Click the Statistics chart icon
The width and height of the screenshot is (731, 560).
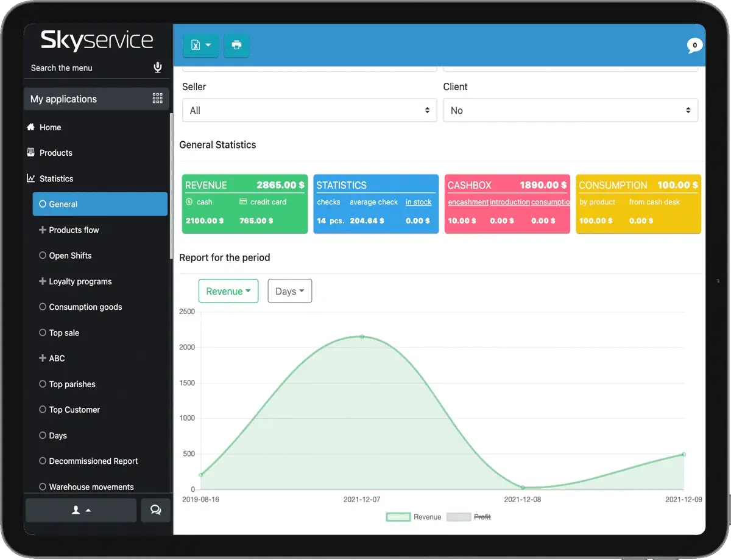pos(31,178)
